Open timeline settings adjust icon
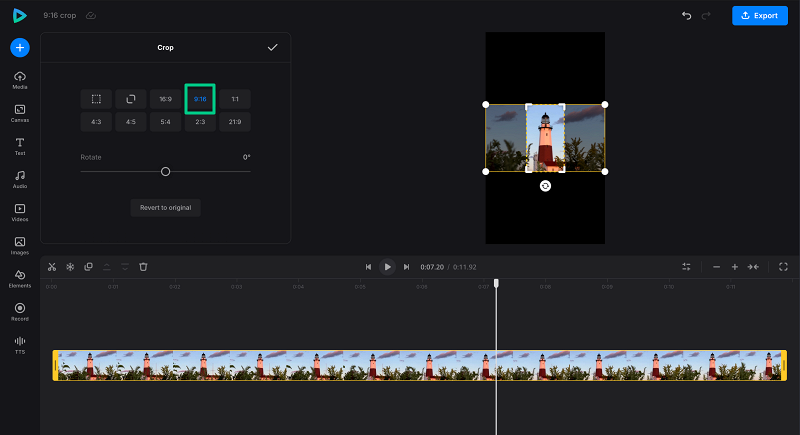This screenshot has width=800, height=435. point(686,267)
